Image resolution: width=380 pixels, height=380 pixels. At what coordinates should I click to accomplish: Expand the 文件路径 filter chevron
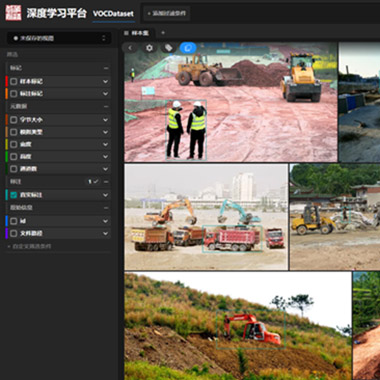coord(105,233)
